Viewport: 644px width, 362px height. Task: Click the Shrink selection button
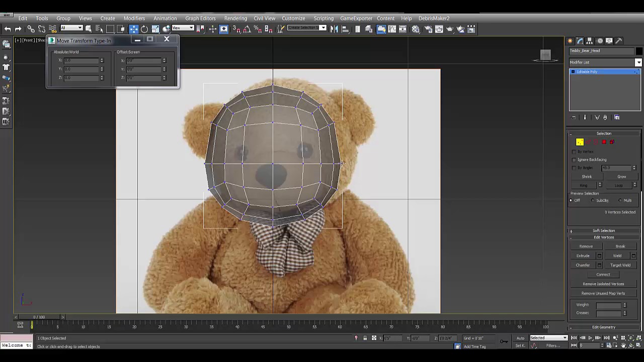[x=587, y=176]
